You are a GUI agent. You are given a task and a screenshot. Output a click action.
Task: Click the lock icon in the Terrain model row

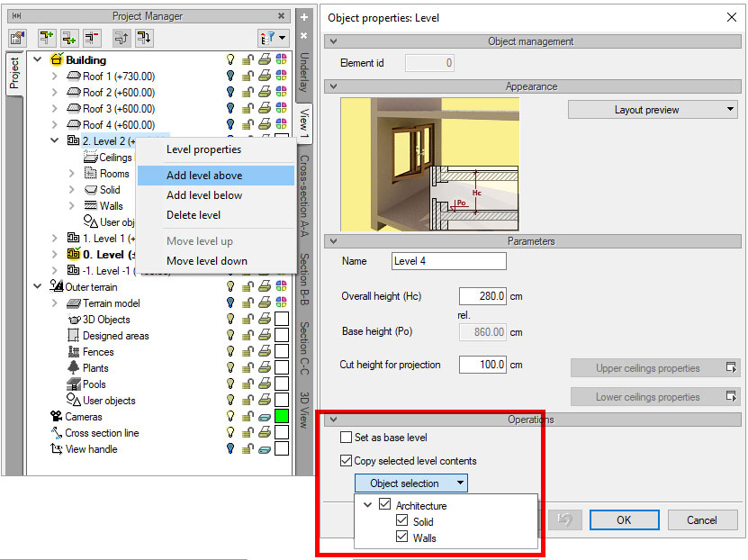[x=248, y=303]
